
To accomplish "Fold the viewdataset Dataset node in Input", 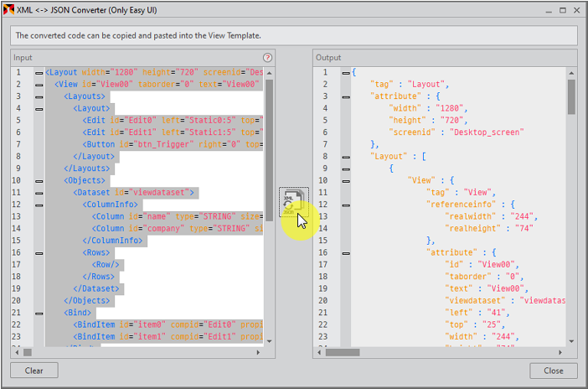I will 39,193.
